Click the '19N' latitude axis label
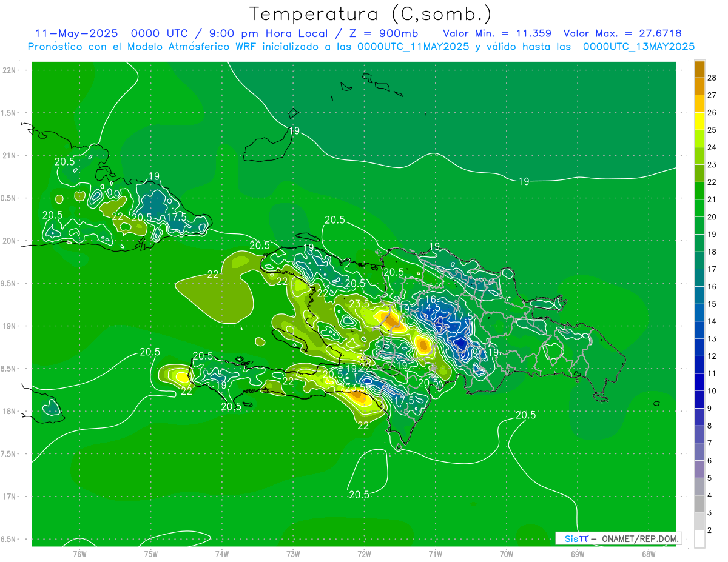728x562 pixels. 10,326
